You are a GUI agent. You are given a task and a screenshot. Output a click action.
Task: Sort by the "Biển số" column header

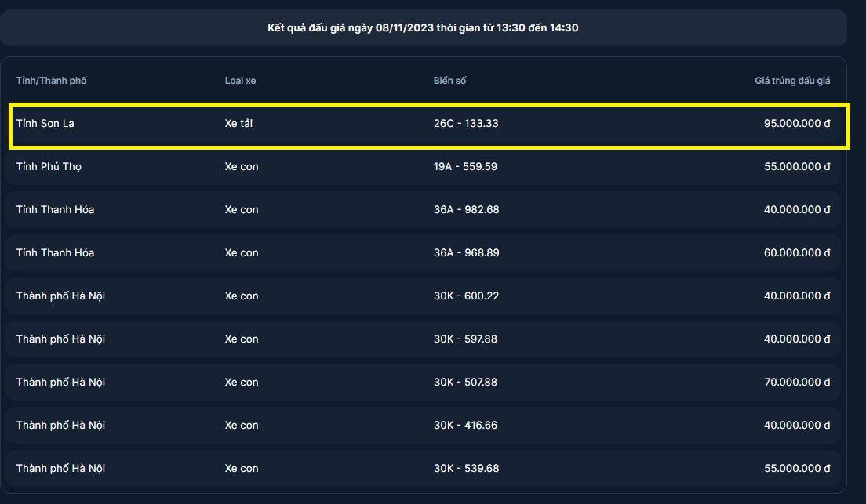click(x=449, y=81)
